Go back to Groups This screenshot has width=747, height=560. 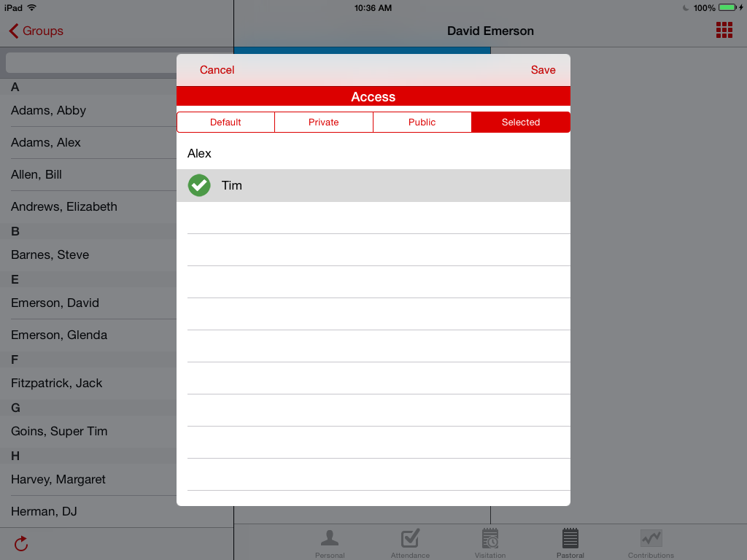point(36,31)
